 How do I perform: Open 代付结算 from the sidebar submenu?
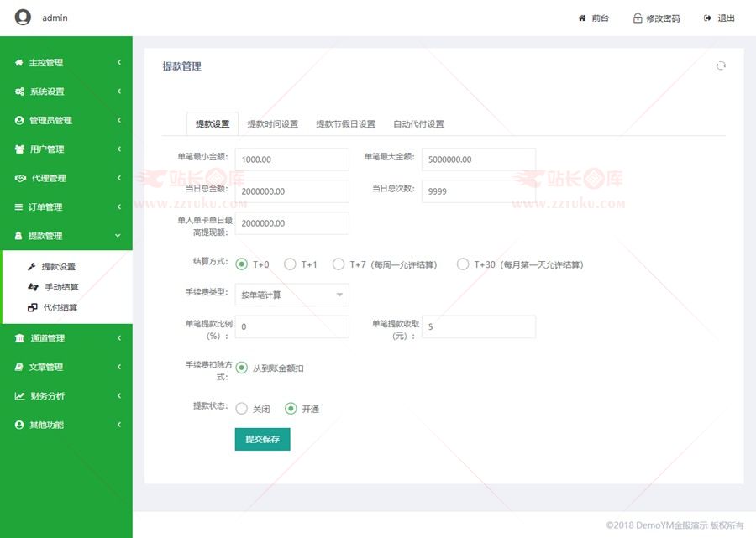tap(60, 307)
